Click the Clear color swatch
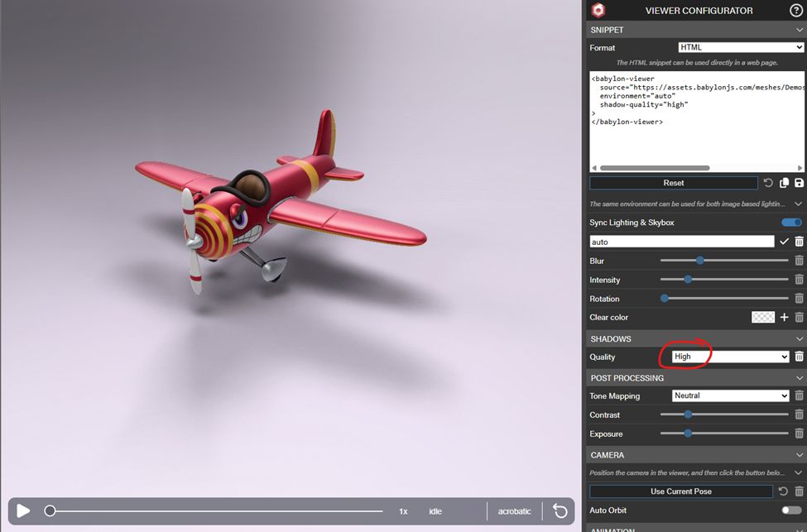 763,318
